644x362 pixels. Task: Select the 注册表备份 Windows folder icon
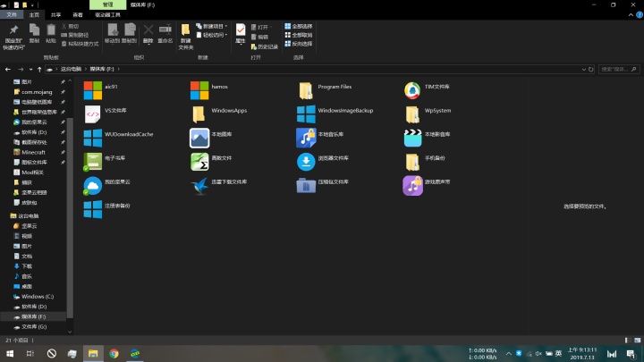pos(92,209)
